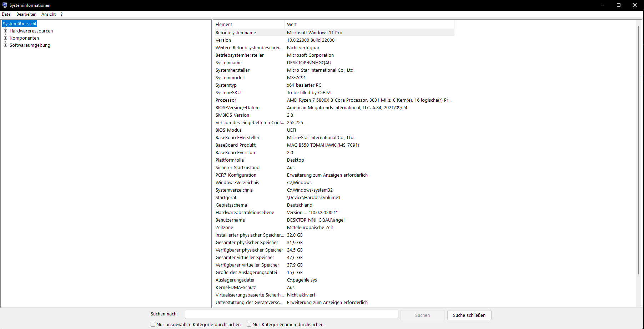The image size is (644, 329).
Task: Select the Virtualisierungsbasierte Sicherheit row
Action: pos(334,295)
